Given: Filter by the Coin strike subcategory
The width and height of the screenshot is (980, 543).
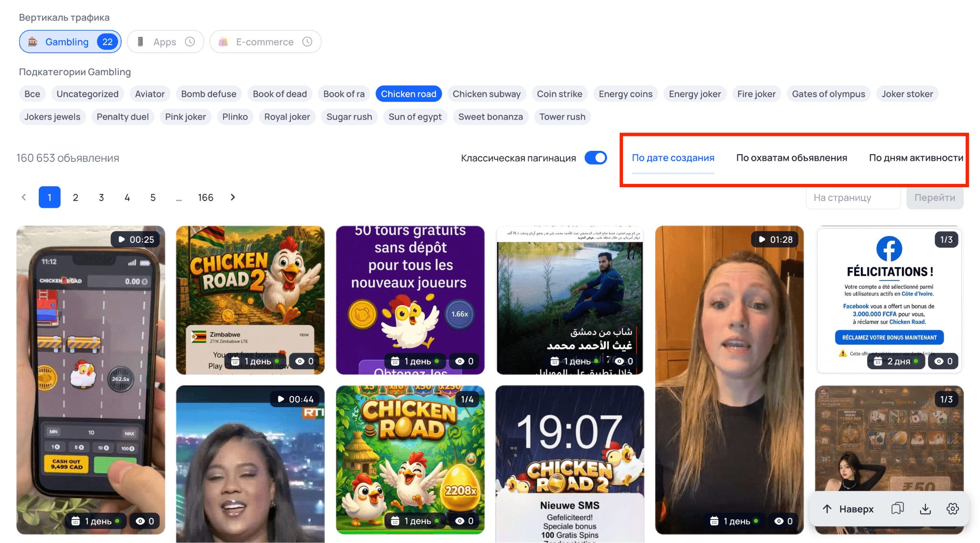Looking at the screenshot, I should 560,94.
